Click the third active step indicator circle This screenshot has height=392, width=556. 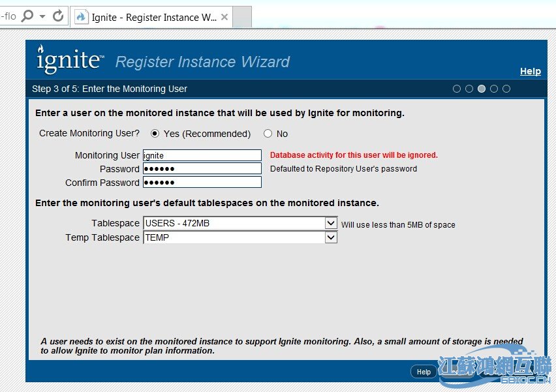pyautogui.click(x=482, y=89)
